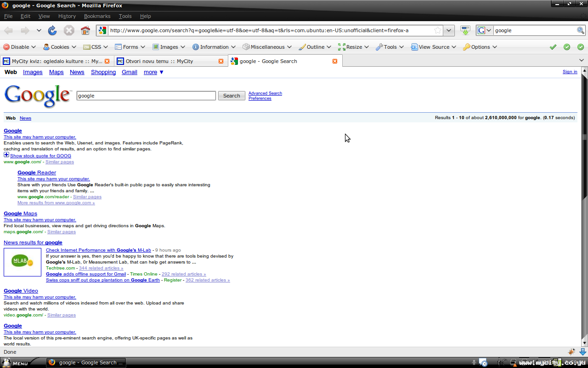Open the Edit menu
This screenshot has width=588, height=368.
[26, 16]
